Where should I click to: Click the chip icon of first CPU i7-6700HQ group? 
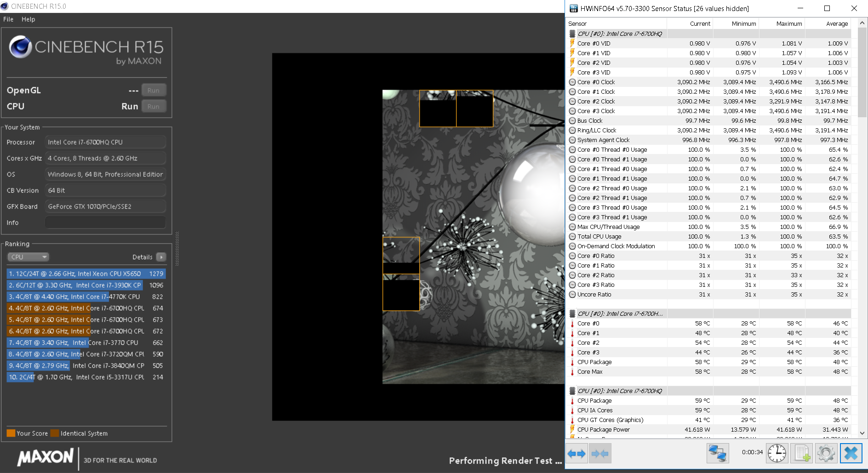(x=572, y=34)
